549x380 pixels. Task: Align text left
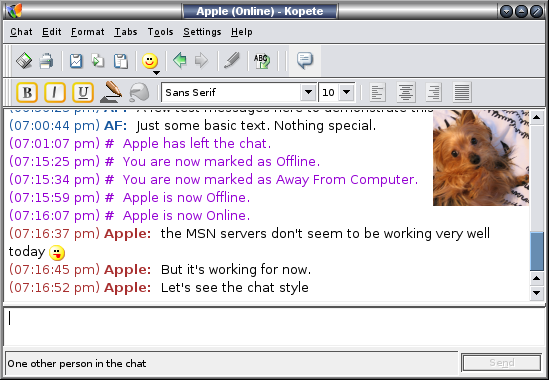point(378,92)
